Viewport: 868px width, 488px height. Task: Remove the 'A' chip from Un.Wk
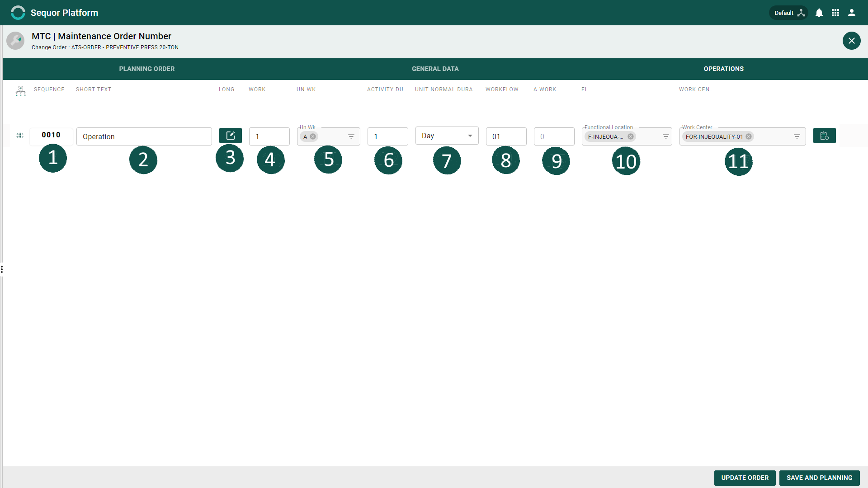point(313,136)
